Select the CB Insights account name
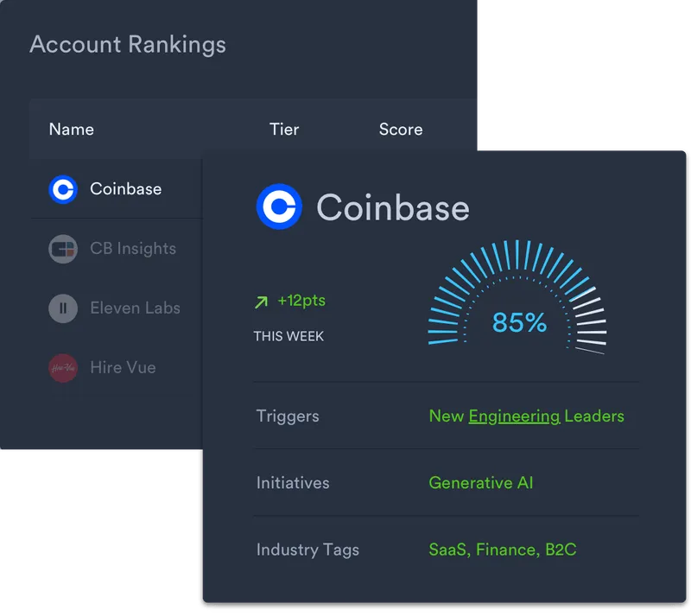The height and width of the screenshot is (616, 691). click(x=133, y=249)
